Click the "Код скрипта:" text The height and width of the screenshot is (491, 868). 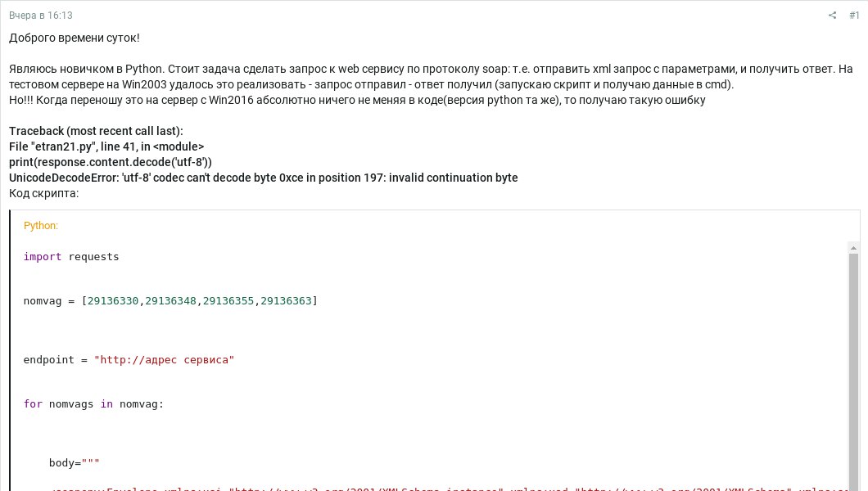click(x=43, y=193)
